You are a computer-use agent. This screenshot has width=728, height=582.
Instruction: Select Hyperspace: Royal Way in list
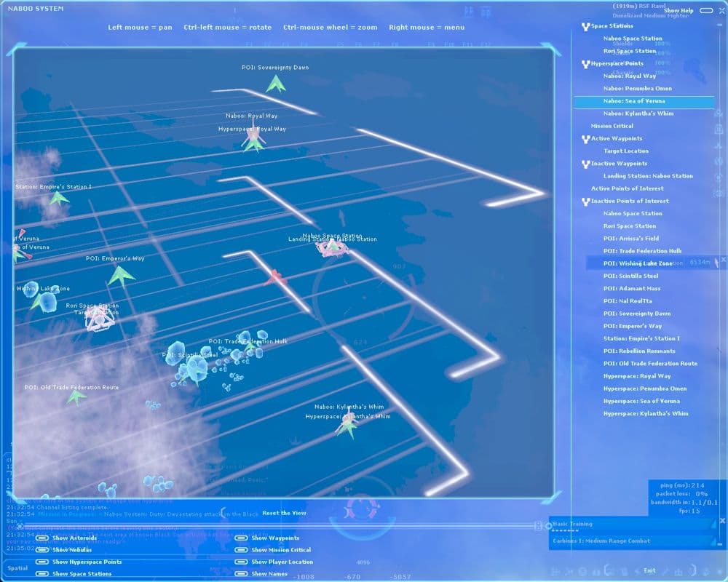637,376
